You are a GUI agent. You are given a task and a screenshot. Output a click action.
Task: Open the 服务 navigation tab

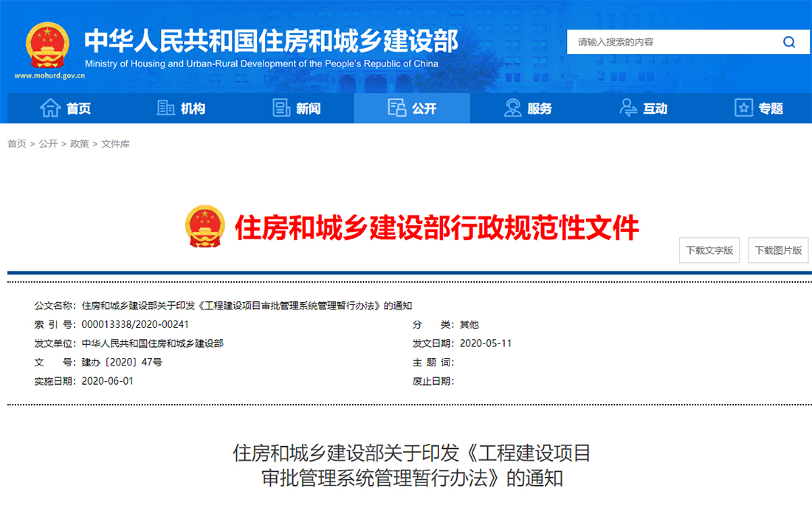point(528,109)
